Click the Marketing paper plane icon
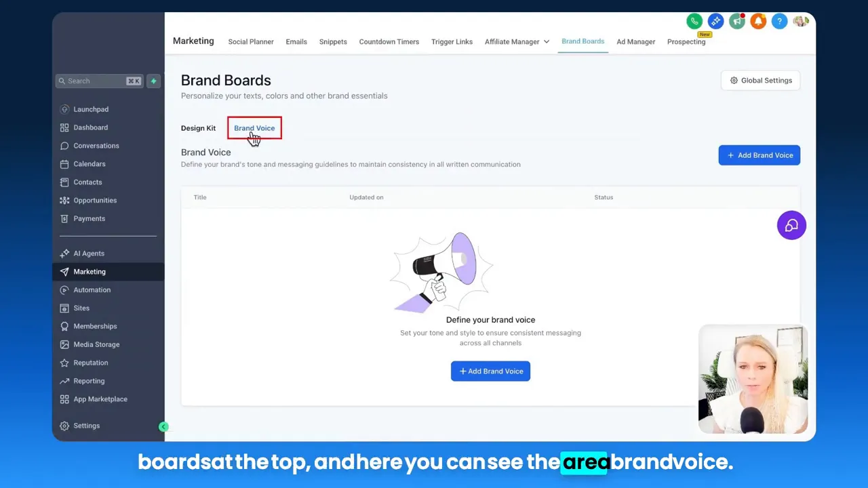This screenshot has height=488, width=868. tap(64, 272)
